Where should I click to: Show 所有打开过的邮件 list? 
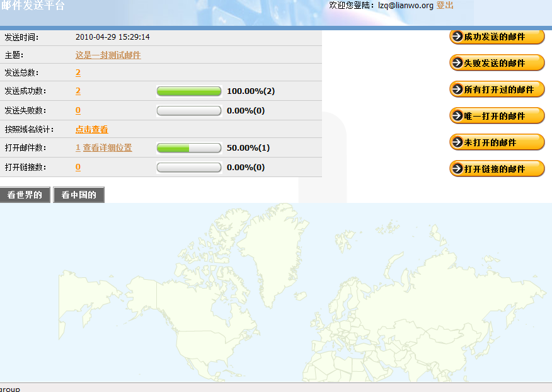coord(497,89)
